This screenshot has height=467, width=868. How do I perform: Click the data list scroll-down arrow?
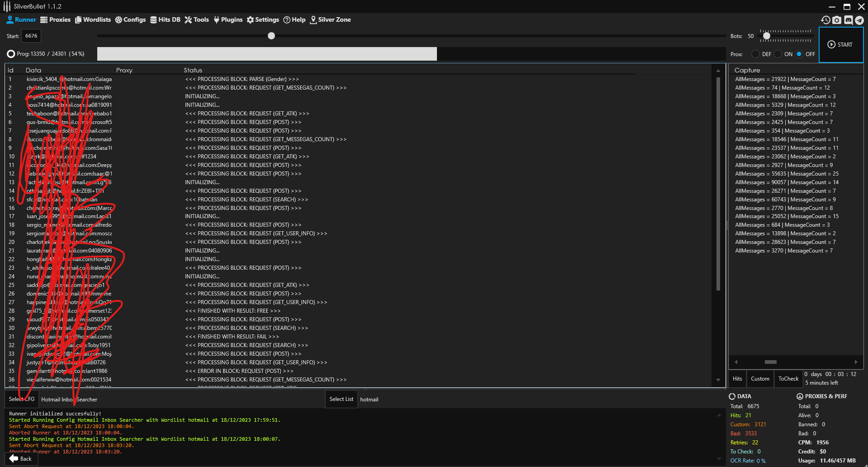pyautogui.click(x=718, y=380)
